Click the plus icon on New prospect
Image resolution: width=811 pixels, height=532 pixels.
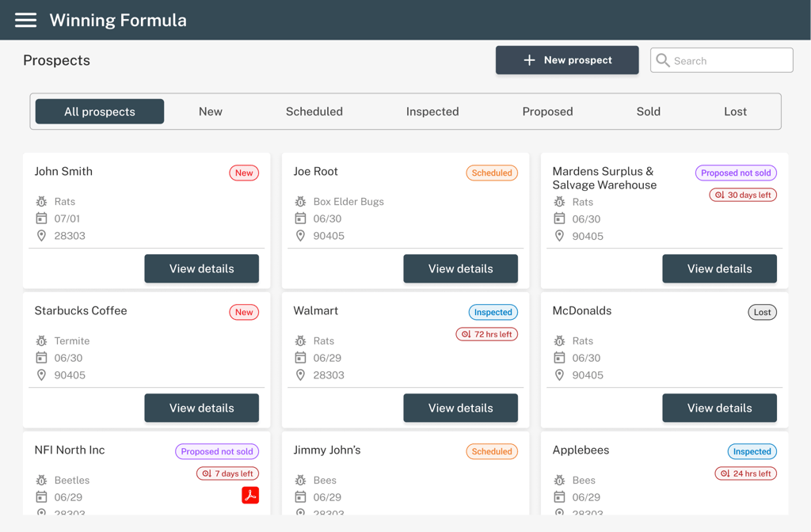529,60
